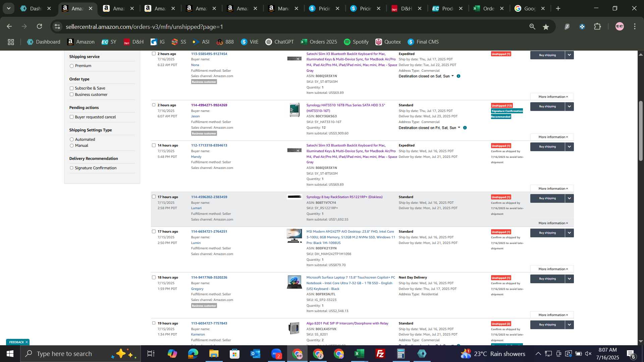Image resolution: width=644 pixels, height=362 pixels.
Task: Open the D&H bookmark
Action: (133, 42)
